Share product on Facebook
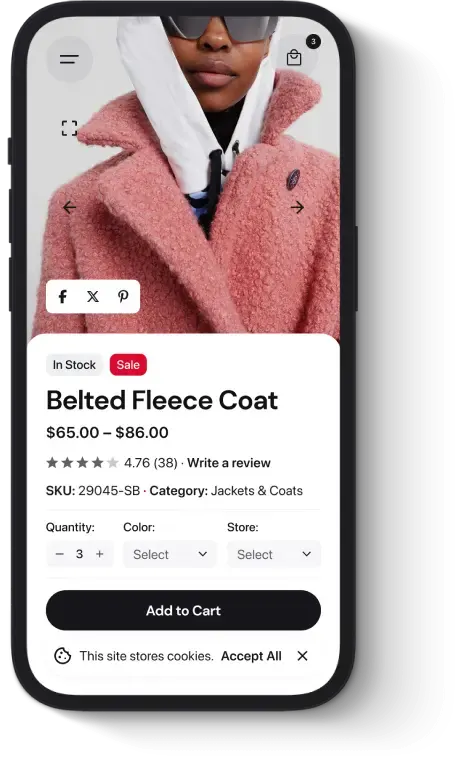Image resolution: width=468 pixels, height=760 pixels. 62,297
